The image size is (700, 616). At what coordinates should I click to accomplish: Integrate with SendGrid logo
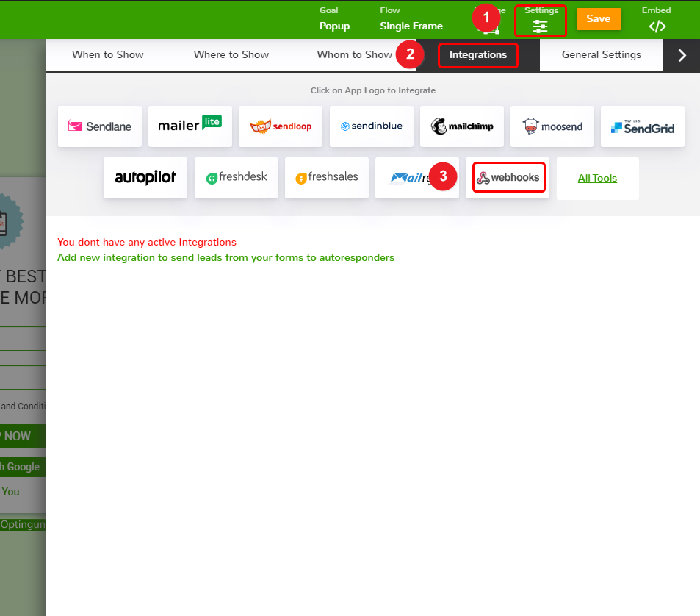pos(643,126)
